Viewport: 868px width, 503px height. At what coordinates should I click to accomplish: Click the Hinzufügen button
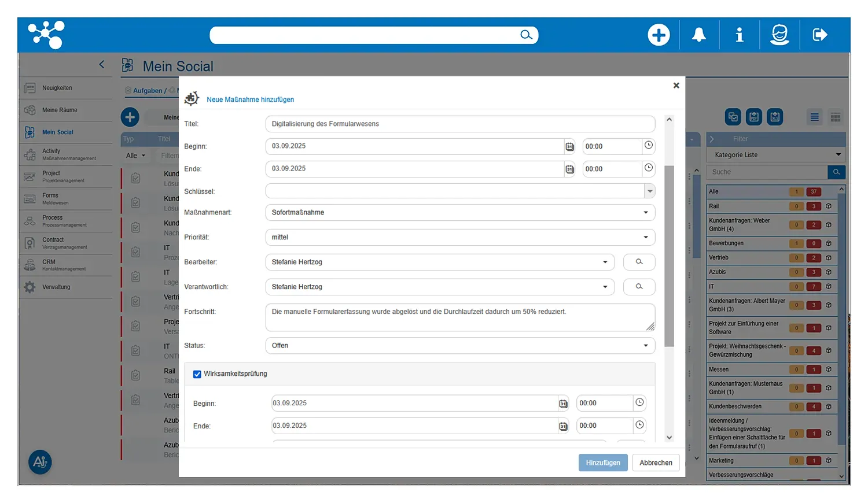click(602, 463)
